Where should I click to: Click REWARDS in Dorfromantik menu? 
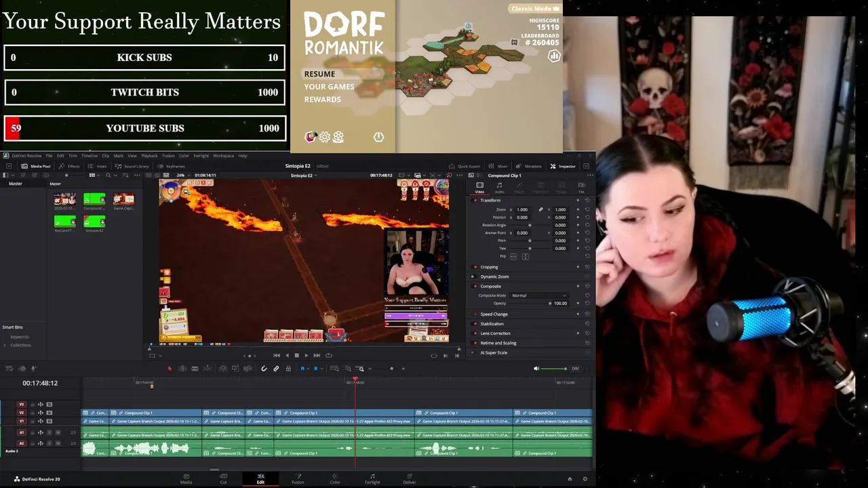click(323, 100)
